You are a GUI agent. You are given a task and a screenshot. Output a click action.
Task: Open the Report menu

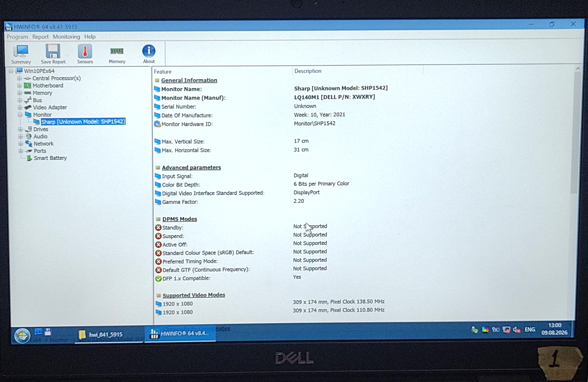tap(40, 37)
